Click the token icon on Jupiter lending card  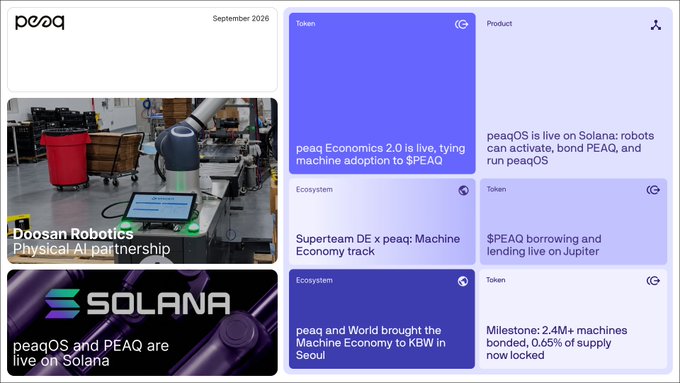coord(653,190)
